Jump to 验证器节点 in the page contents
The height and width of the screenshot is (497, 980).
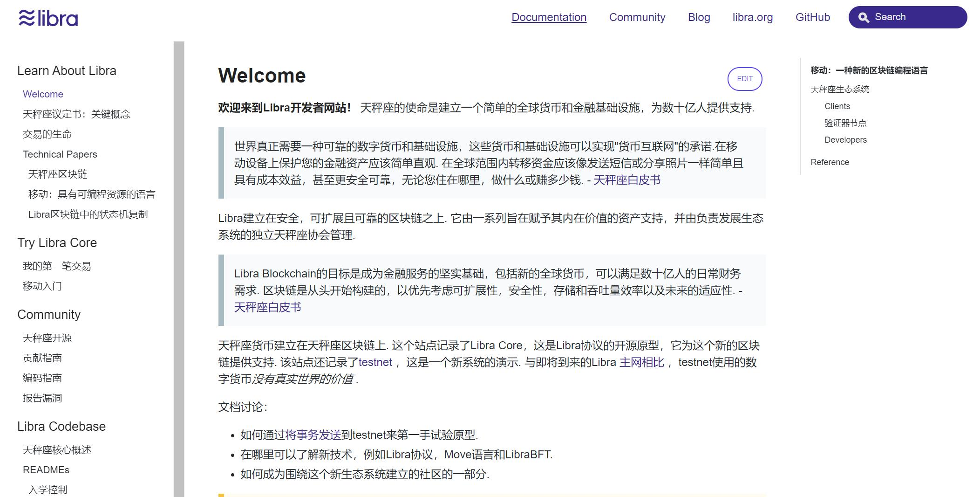pos(845,123)
